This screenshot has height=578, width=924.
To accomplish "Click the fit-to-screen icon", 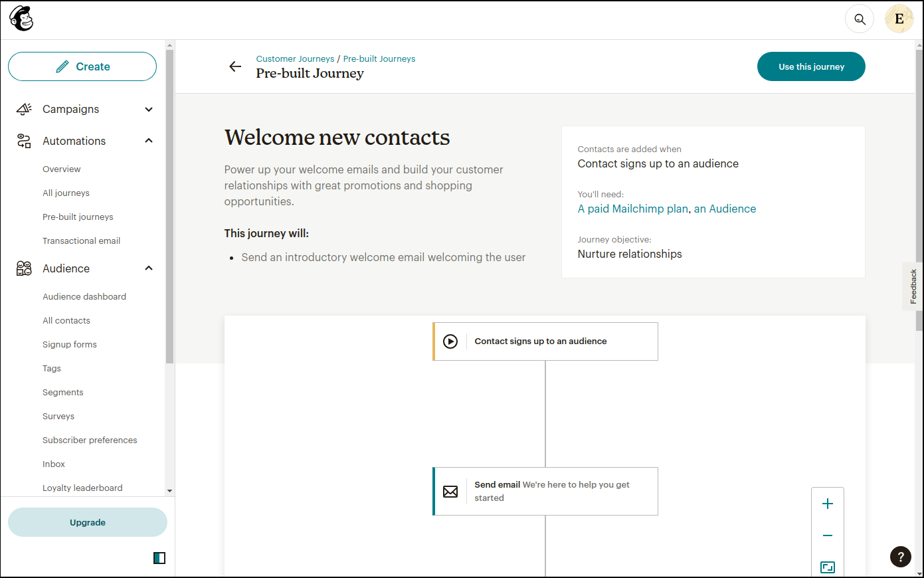I will [828, 567].
